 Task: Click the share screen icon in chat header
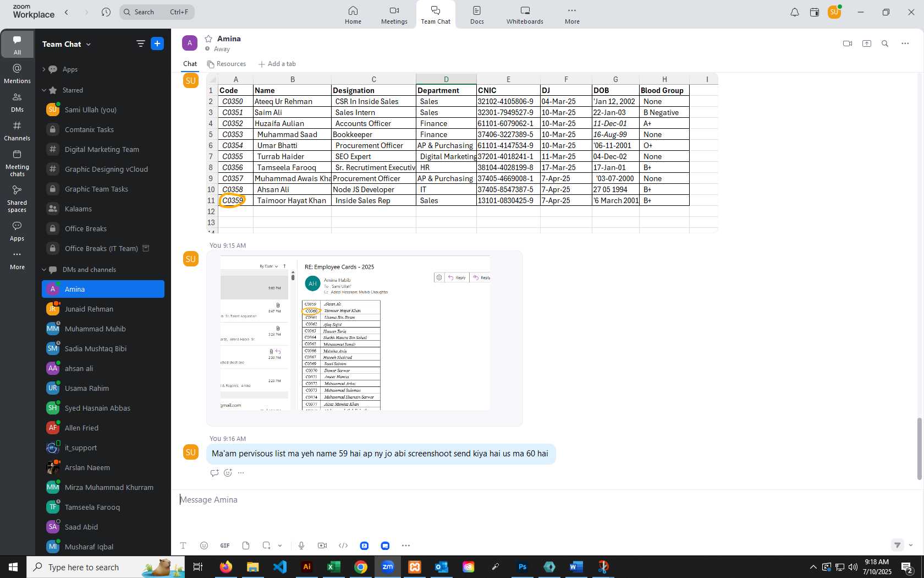click(x=867, y=43)
